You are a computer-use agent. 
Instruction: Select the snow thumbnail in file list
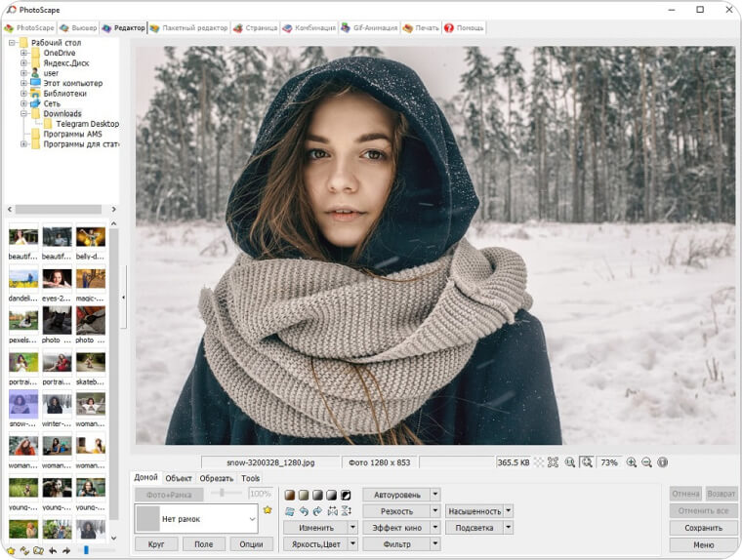23,406
